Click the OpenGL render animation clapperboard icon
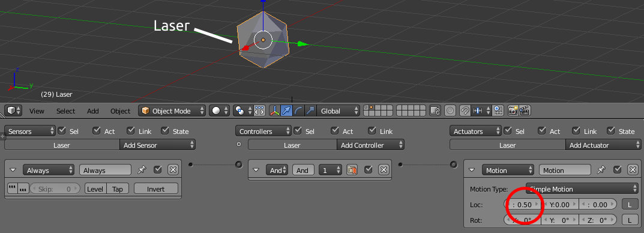The image size is (644, 233). coord(525,111)
